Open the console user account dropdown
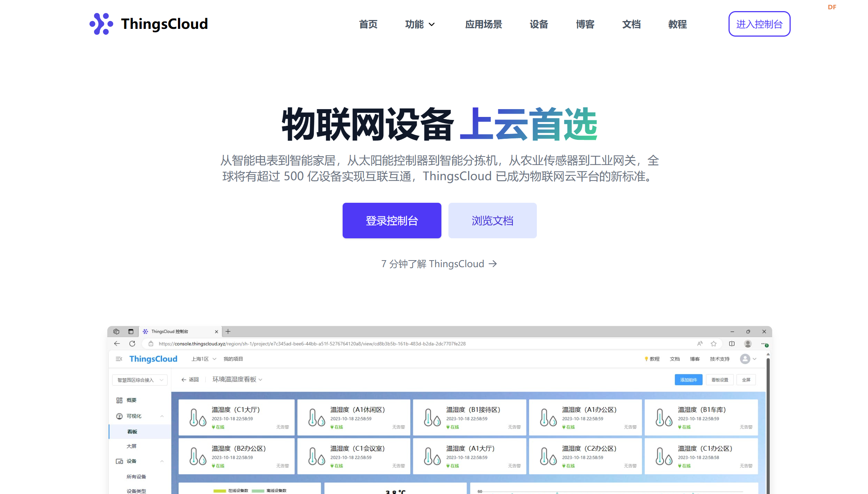868x494 pixels. 748,359
